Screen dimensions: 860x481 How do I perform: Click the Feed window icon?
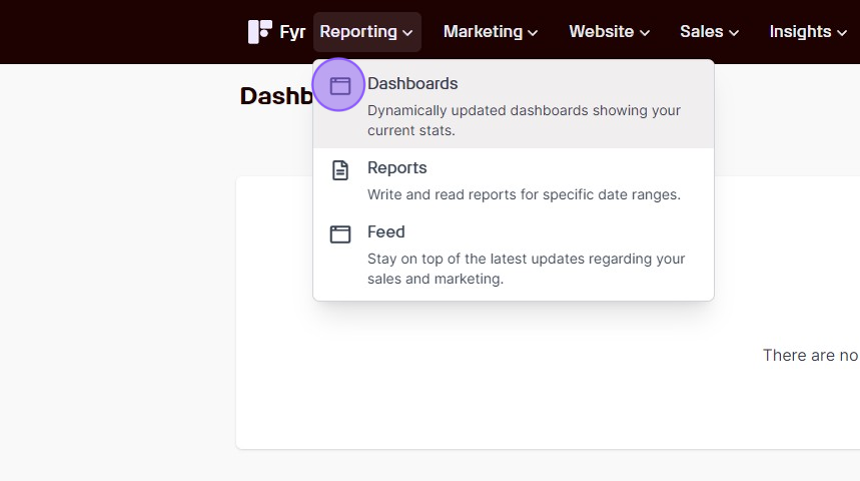point(340,234)
